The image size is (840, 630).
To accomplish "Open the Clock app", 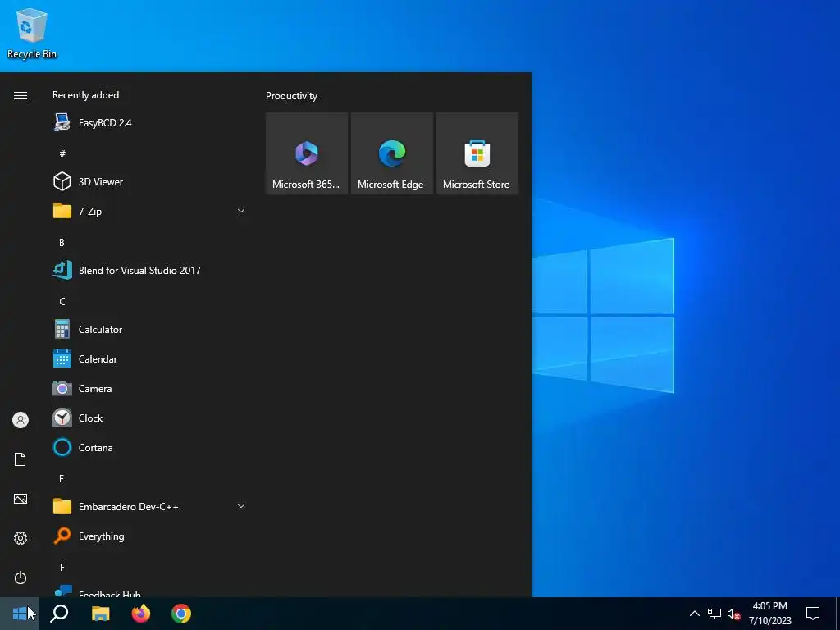I will (150, 418).
